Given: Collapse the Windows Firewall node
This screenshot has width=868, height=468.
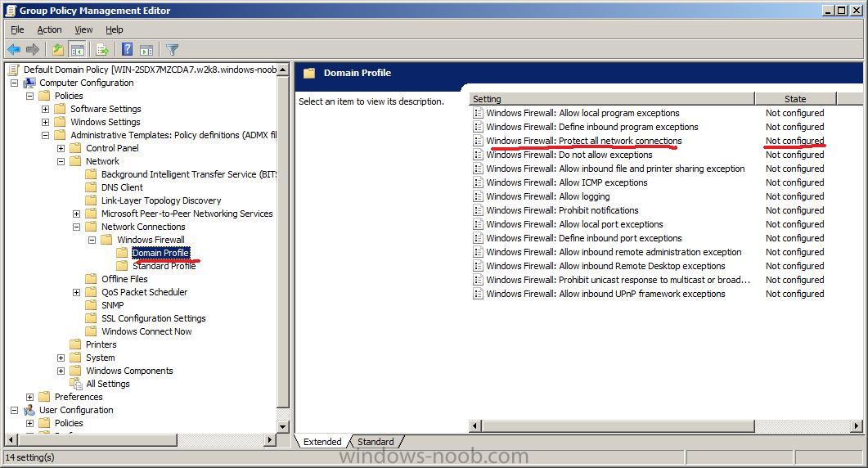Looking at the screenshot, I should (x=92, y=240).
